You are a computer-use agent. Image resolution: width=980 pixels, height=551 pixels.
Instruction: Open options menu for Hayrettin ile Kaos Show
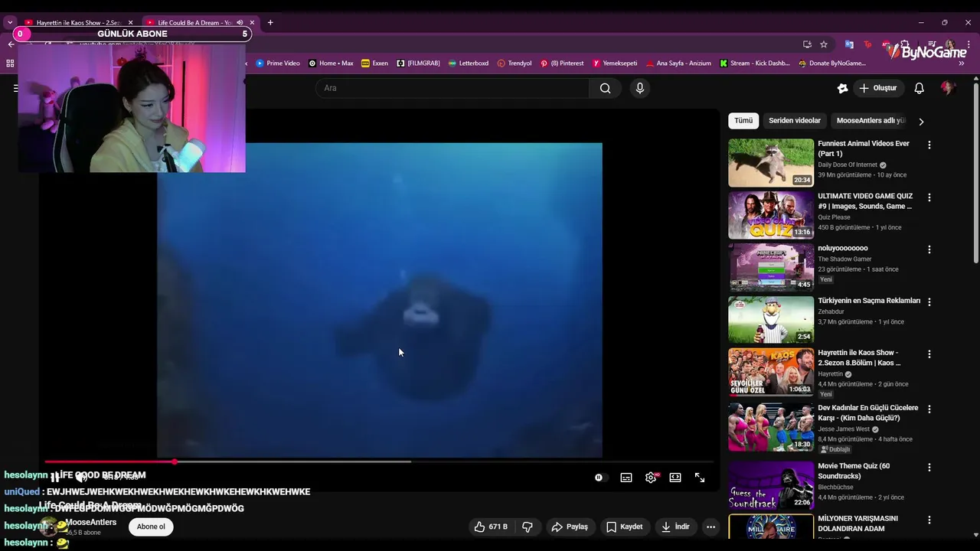(929, 354)
